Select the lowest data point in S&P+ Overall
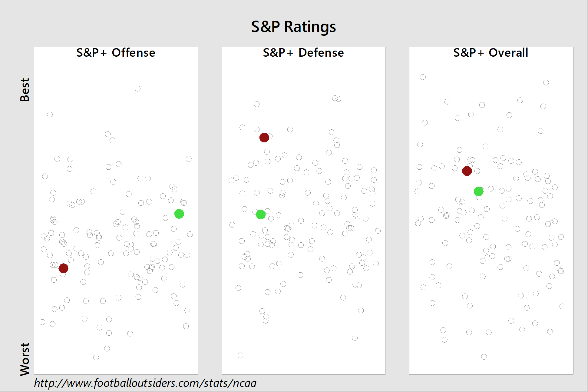Viewport: 588px width, 392px height. (x=484, y=357)
